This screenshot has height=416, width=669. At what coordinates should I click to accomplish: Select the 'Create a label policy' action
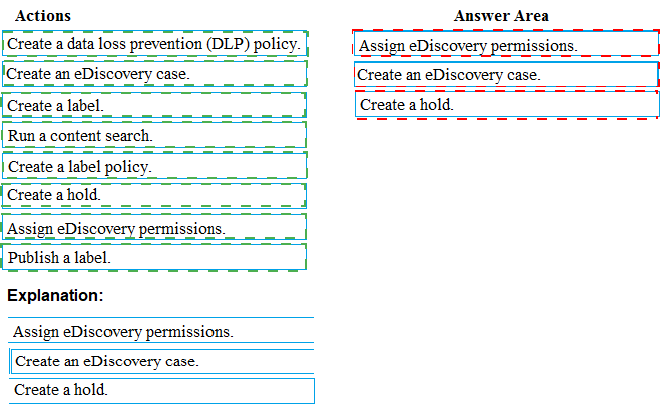[x=154, y=166]
